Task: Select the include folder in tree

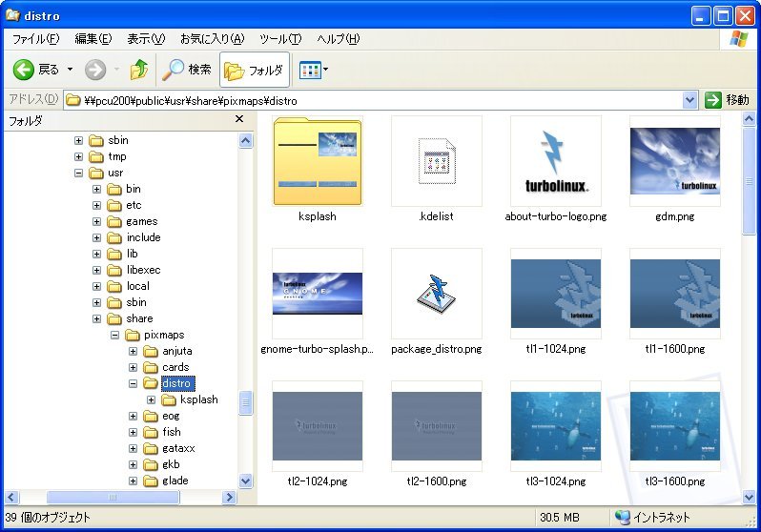Action: pos(143,237)
